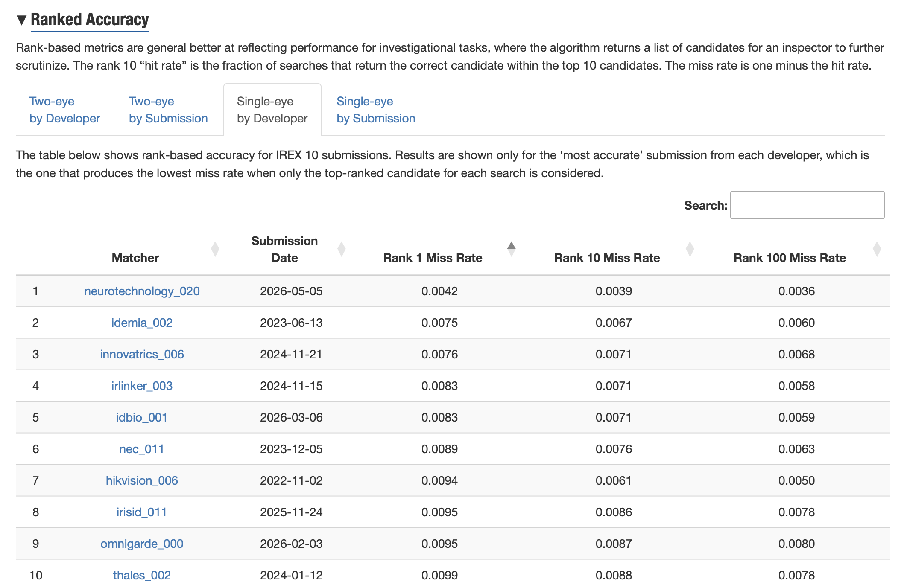Toggle Rank 1 Miss Rate sort arrow
Screen dimensions: 907x588
[511, 249]
